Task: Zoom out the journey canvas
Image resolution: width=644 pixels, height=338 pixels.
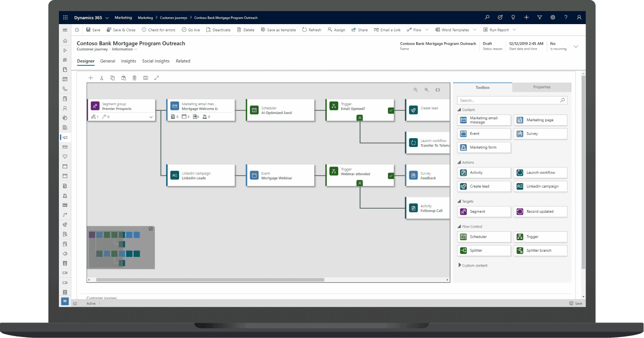Action: point(416,90)
